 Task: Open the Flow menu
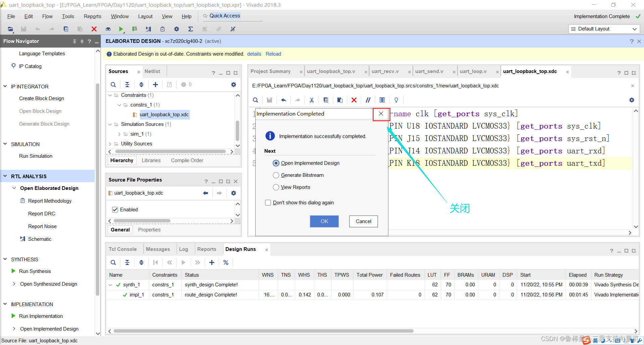[47, 16]
